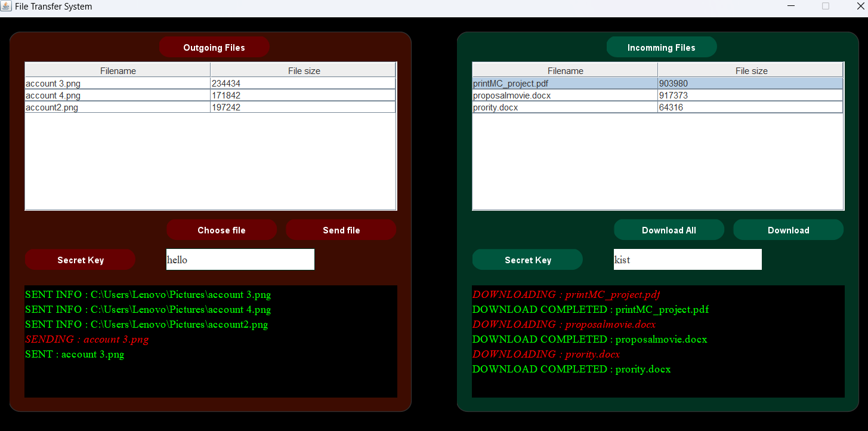
Task: Click the Filename column header in outgoing table
Action: pos(118,70)
